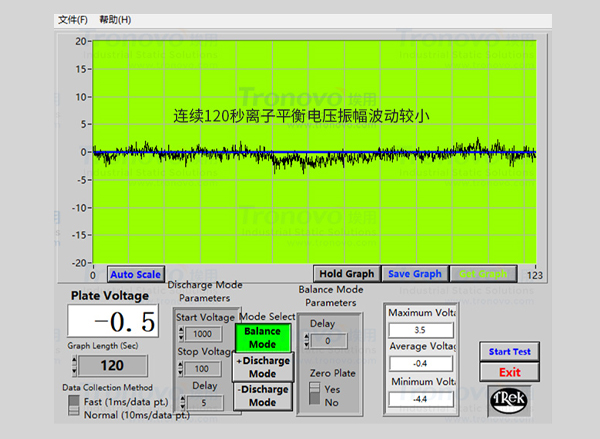Select Balance Mode
Screen dimensions: 600x439
[262, 338]
